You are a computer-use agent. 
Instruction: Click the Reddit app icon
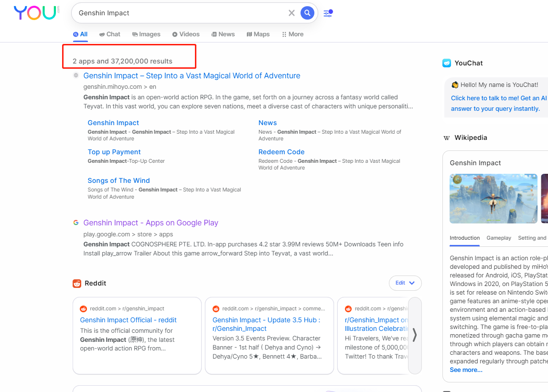[x=77, y=284]
